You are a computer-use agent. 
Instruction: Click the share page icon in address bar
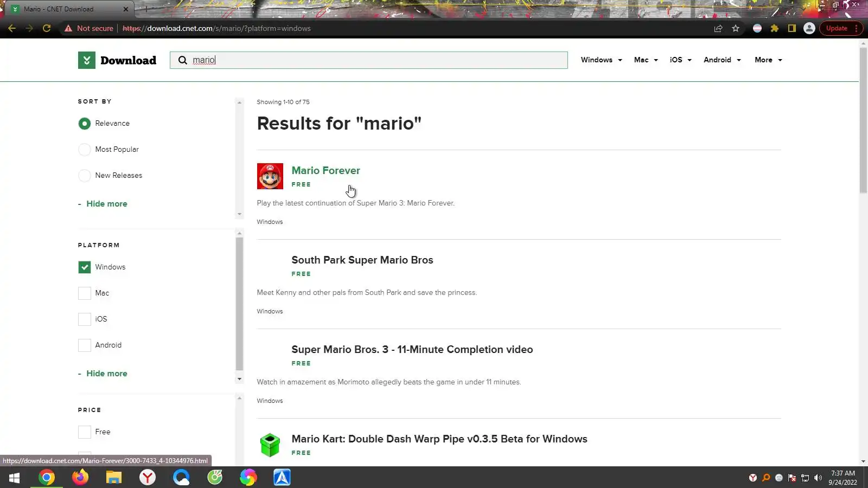718,28
